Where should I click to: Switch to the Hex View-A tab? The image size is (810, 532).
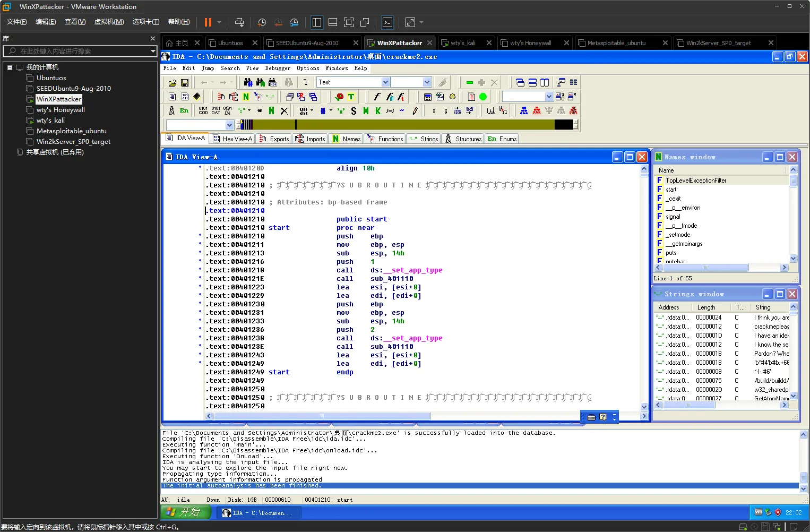[x=232, y=139]
